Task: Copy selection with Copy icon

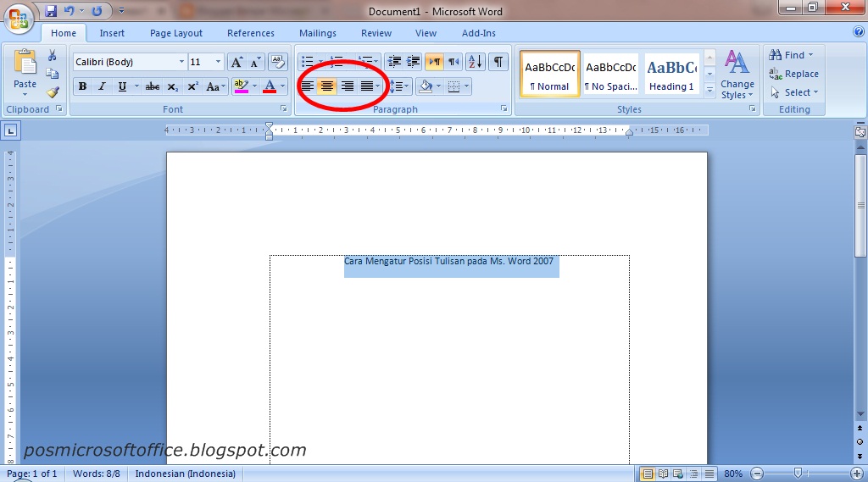Action: click(52, 74)
